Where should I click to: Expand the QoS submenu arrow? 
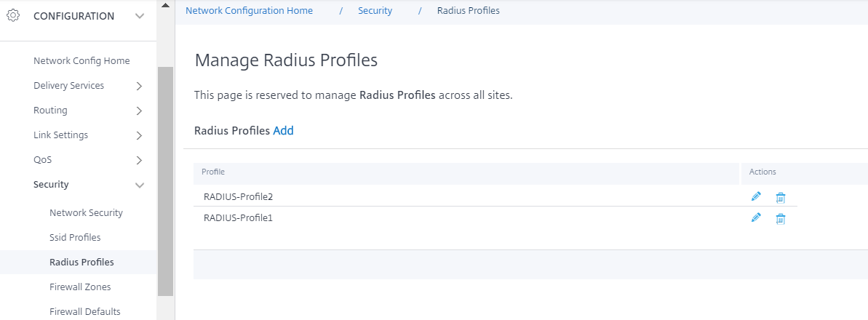click(x=139, y=161)
